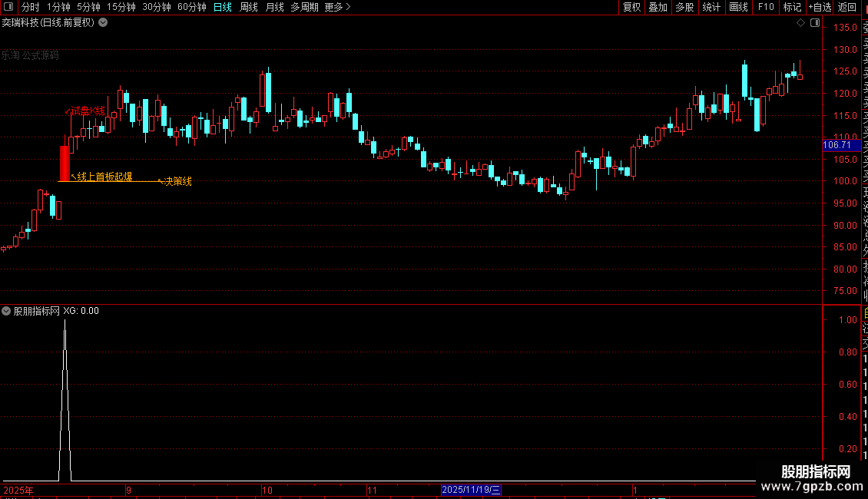
Task: Activate the 画线 drawing tool
Action: (x=738, y=7)
